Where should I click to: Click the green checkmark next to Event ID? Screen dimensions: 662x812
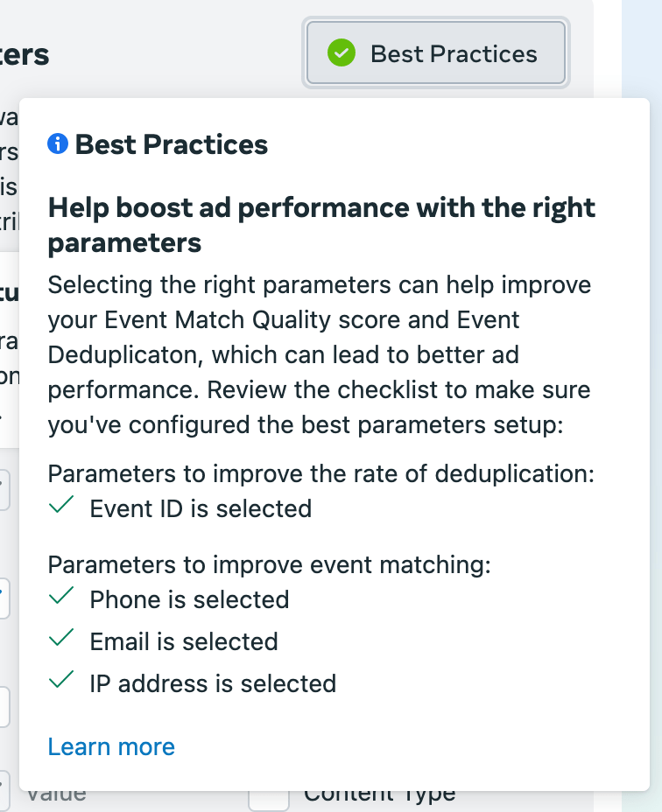tap(60, 507)
